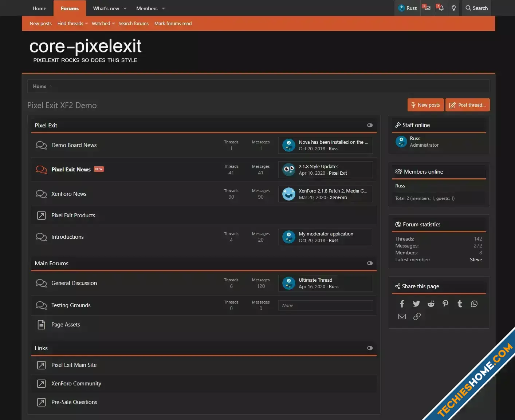Select the Forums tab
Screen dimensions: 515x420
coord(70,8)
